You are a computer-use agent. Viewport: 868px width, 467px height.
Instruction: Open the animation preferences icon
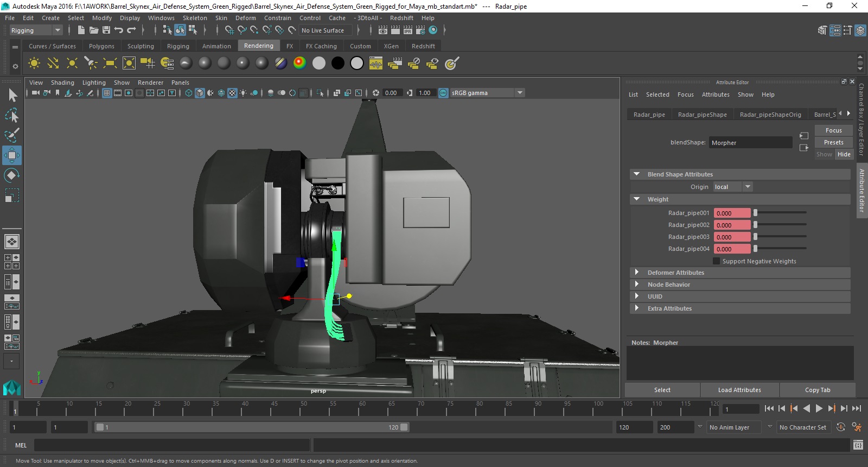[x=857, y=427]
